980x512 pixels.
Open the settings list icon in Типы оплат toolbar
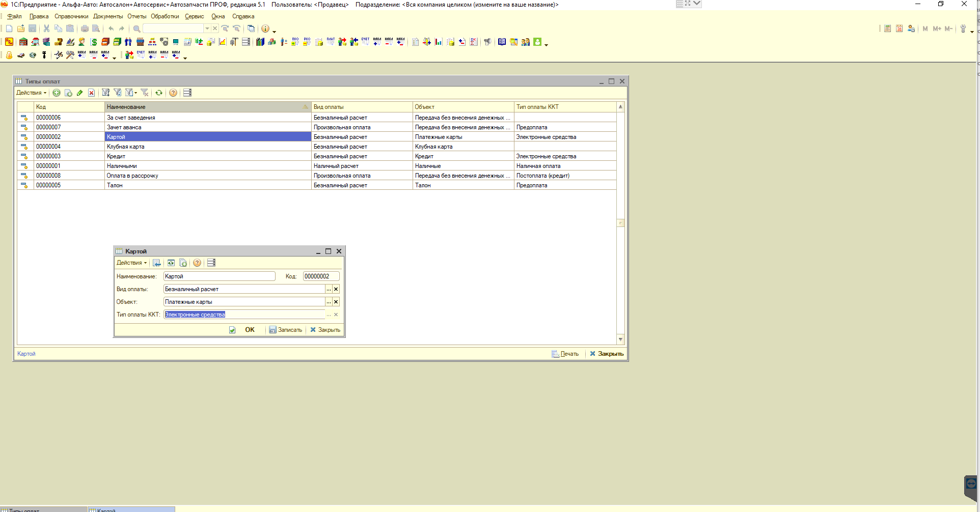(187, 93)
